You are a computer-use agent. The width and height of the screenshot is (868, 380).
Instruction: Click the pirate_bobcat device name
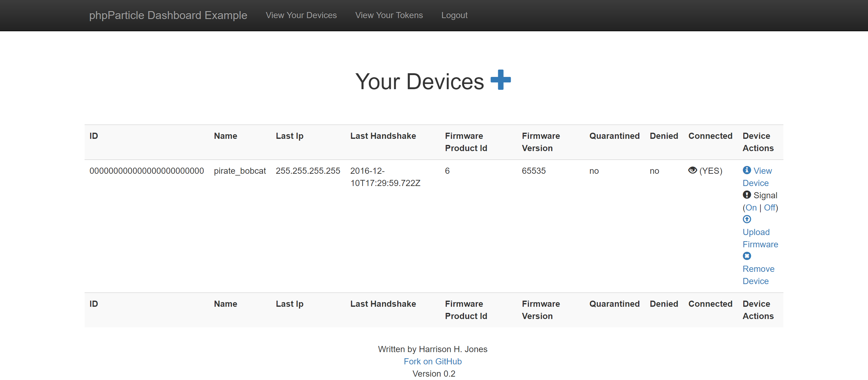240,171
